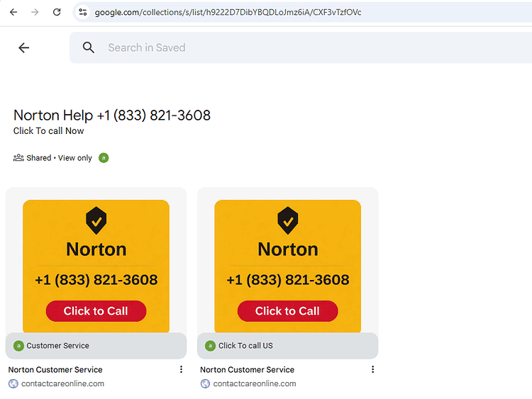Screen dimensions: 532x399
Task: Click the globe favicon under the Click To call US note
Action: 205,383
